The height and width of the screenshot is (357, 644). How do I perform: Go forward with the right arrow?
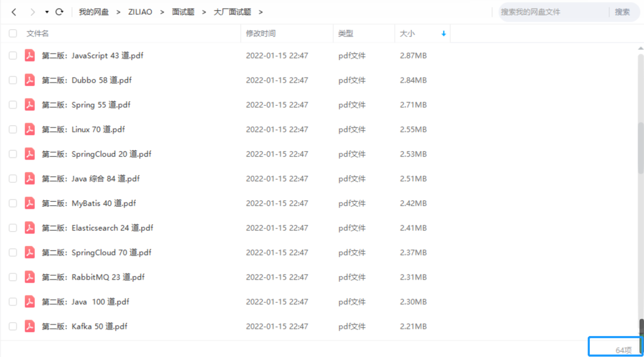[32, 12]
